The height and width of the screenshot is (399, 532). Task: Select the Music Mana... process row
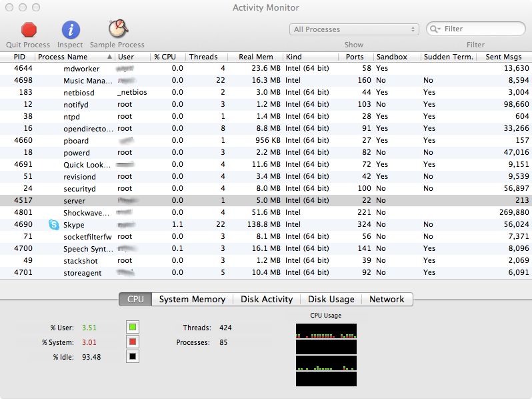coord(266,81)
